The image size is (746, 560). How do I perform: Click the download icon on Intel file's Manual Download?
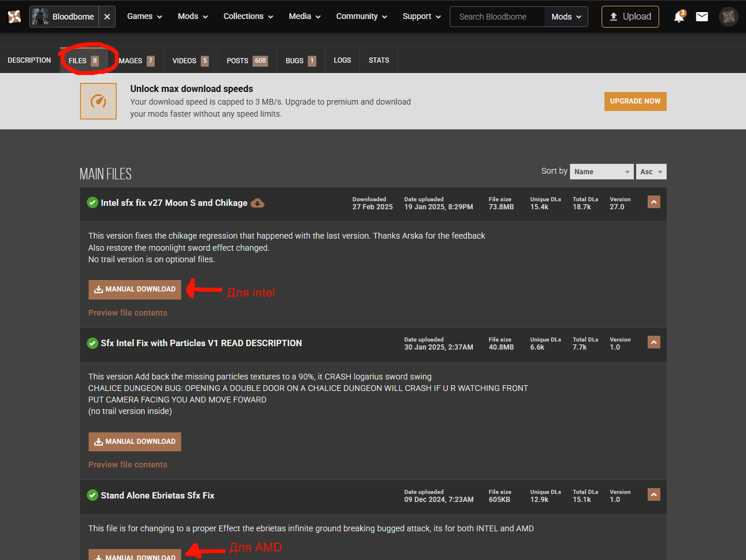click(99, 289)
